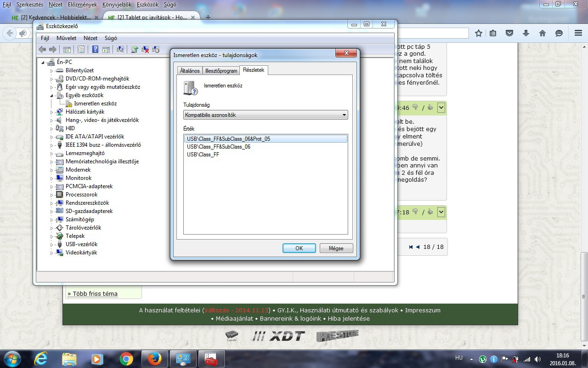The image size is (588, 368).
Task: Open the Hiba jelentése footer link
Action: [349, 318]
